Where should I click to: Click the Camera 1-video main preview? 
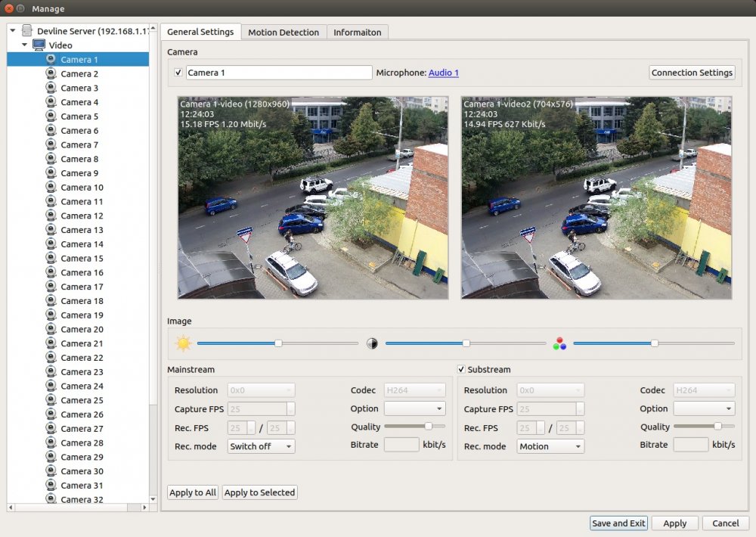313,198
